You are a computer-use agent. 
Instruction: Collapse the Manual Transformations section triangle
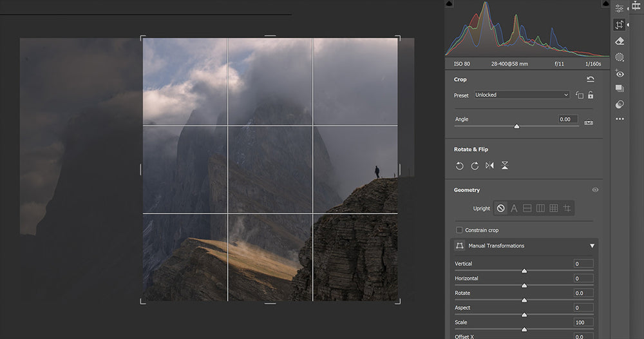tap(592, 246)
